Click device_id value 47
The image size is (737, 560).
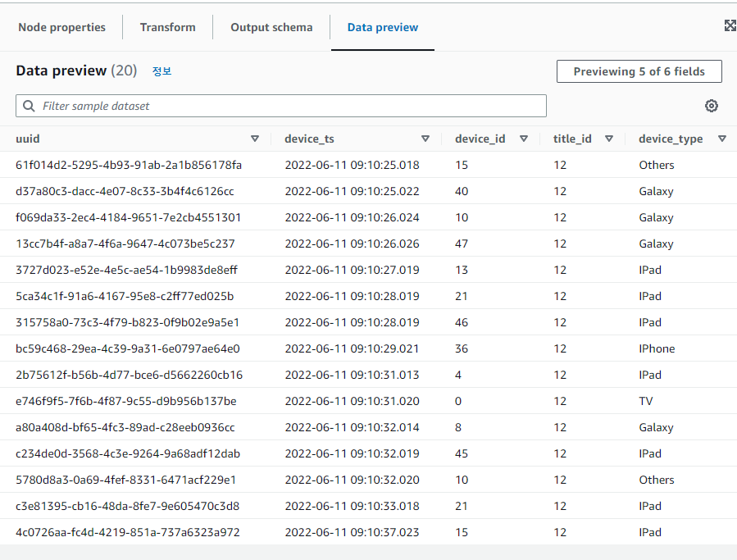coord(462,244)
